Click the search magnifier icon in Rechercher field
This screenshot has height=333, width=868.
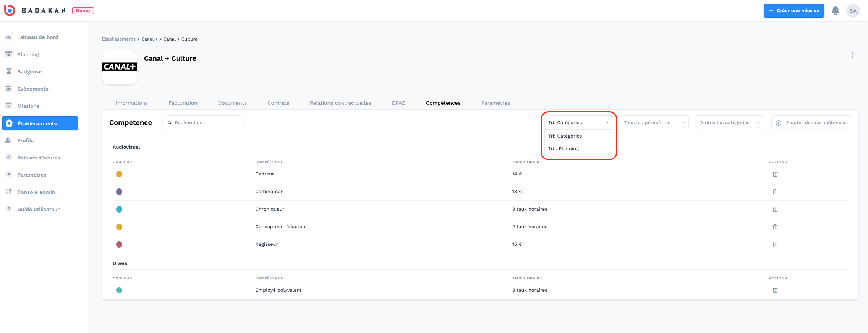(169, 123)
